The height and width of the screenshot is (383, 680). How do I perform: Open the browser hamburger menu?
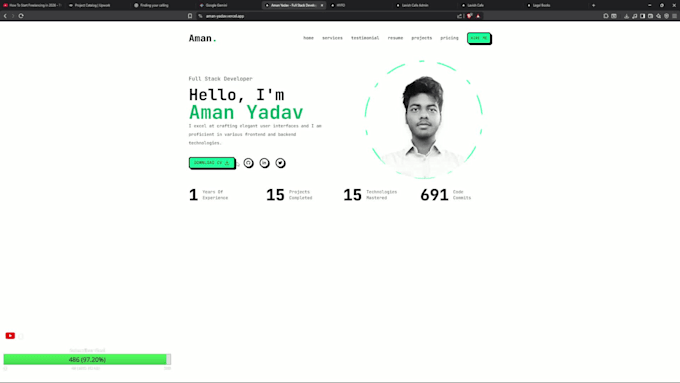[674, 16]
